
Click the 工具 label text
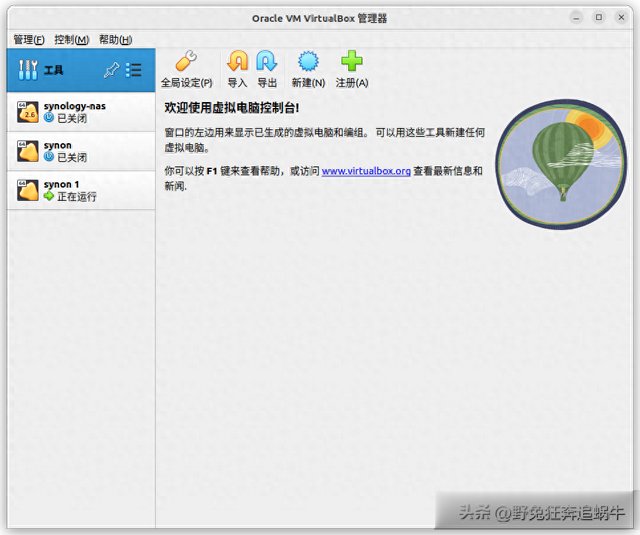pyautogui.click(x=53, y=70)
